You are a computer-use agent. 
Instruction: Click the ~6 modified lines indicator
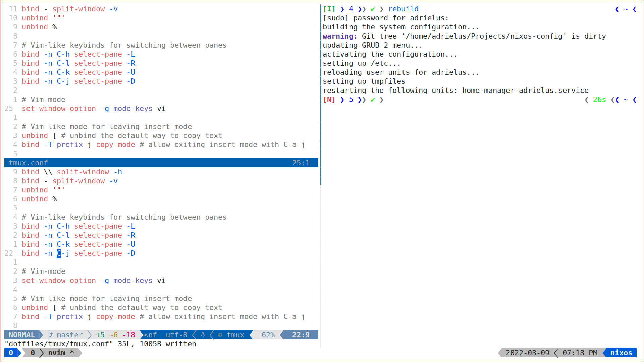tap(113, 335)
